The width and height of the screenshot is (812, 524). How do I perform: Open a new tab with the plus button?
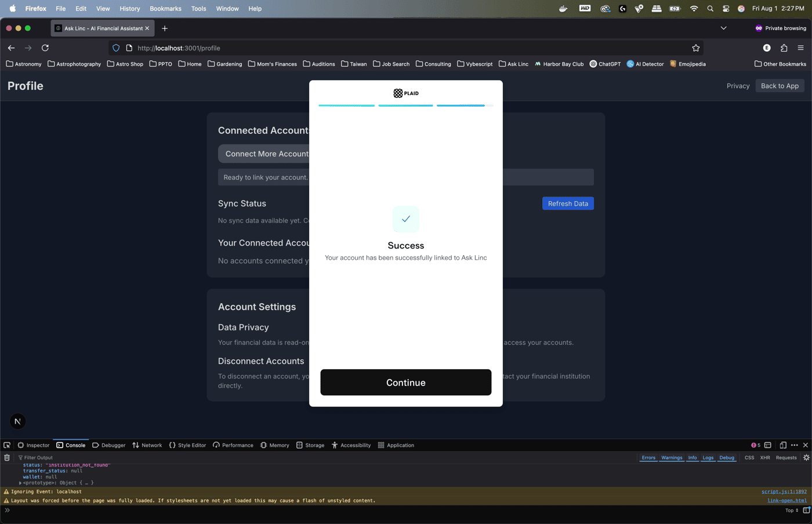(165, 28)
